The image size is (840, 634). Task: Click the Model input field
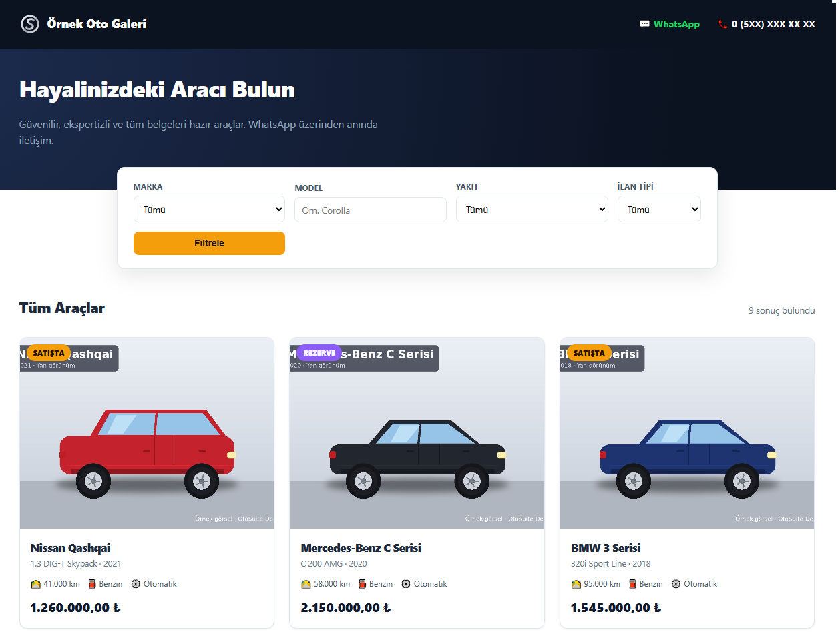point(371,210)
